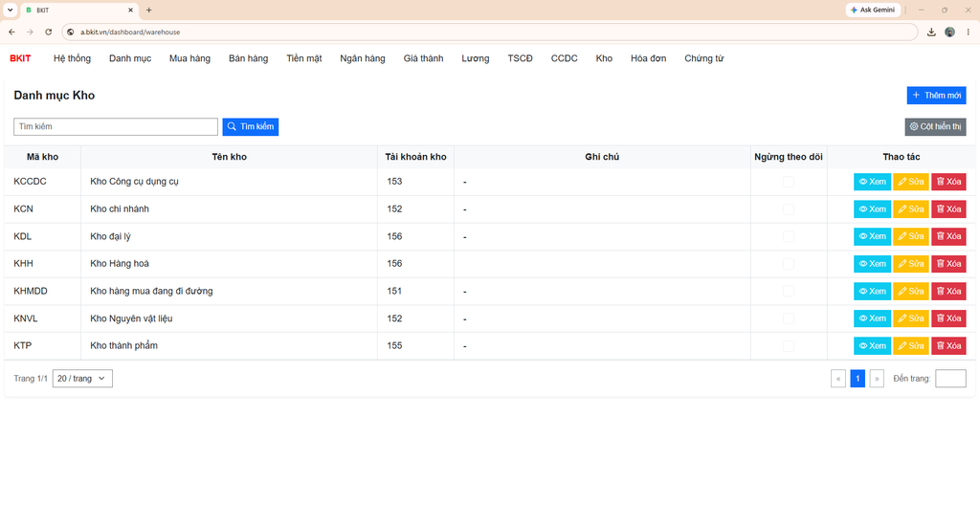Edit the KHH warehouse entry
This screenshot has width=980, height=526.
(911, 264)
